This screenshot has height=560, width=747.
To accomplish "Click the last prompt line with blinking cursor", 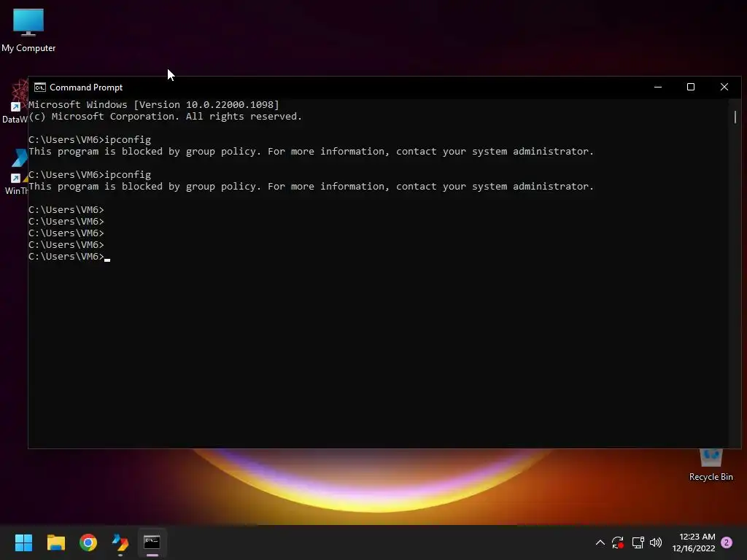I will (69, 257).
